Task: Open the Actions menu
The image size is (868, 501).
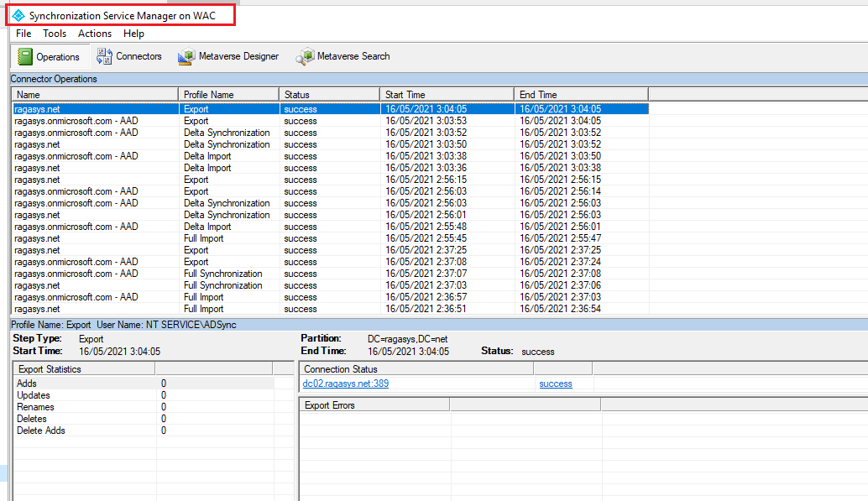Action: point(94,34)
